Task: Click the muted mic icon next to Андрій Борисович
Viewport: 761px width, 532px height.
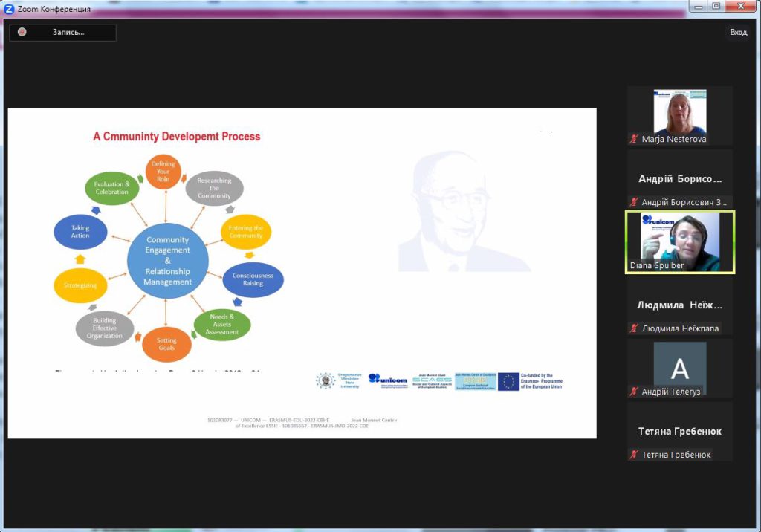Action: coord(634,202)
